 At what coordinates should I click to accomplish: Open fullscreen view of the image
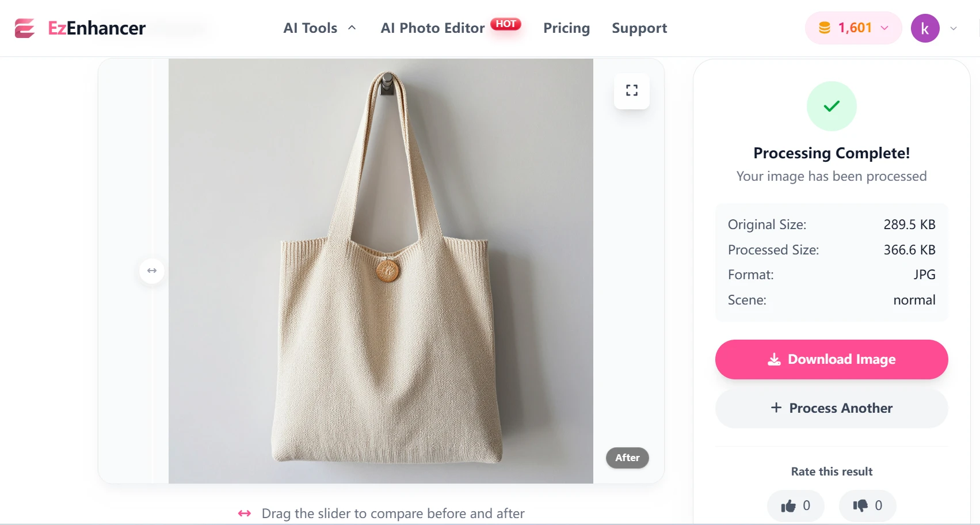[x=632, y=90]
